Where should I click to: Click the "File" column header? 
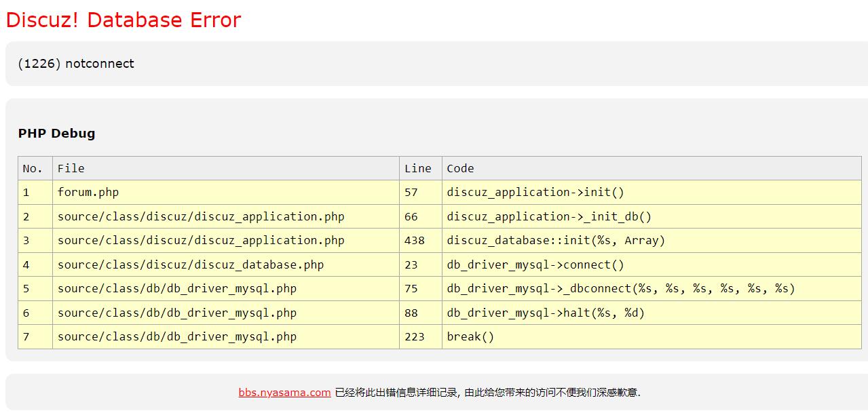coord(71,168)
